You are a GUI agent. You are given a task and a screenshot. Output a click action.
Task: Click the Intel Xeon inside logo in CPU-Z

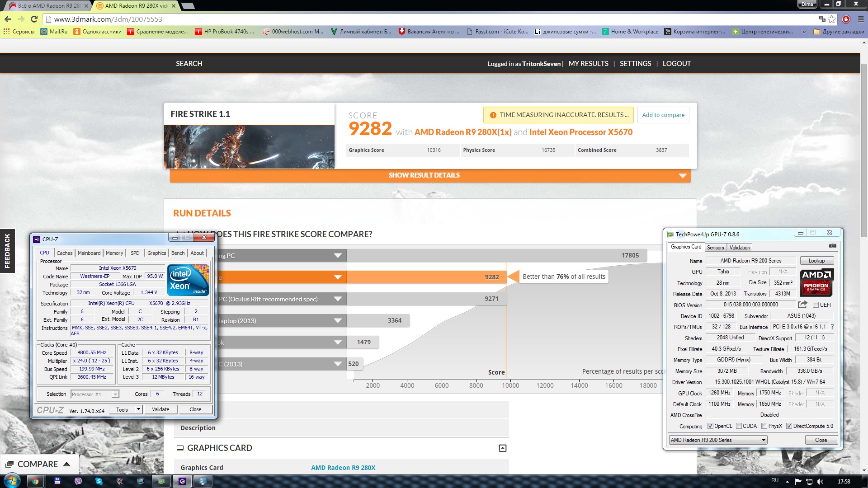pos(188,280)
